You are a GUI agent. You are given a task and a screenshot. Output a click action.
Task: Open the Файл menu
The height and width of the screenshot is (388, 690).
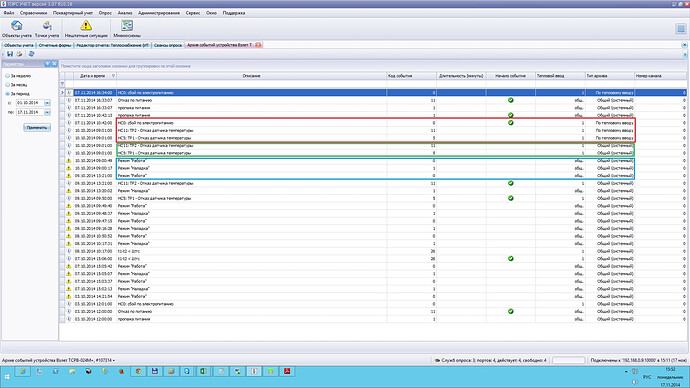(x=8, y=13)
